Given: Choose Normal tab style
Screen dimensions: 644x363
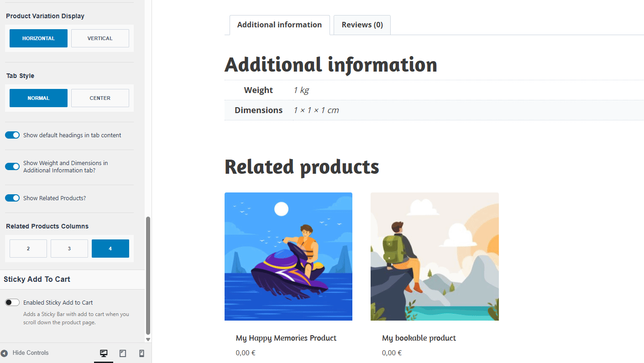Looking at the screenshot, I should (38, 98).
